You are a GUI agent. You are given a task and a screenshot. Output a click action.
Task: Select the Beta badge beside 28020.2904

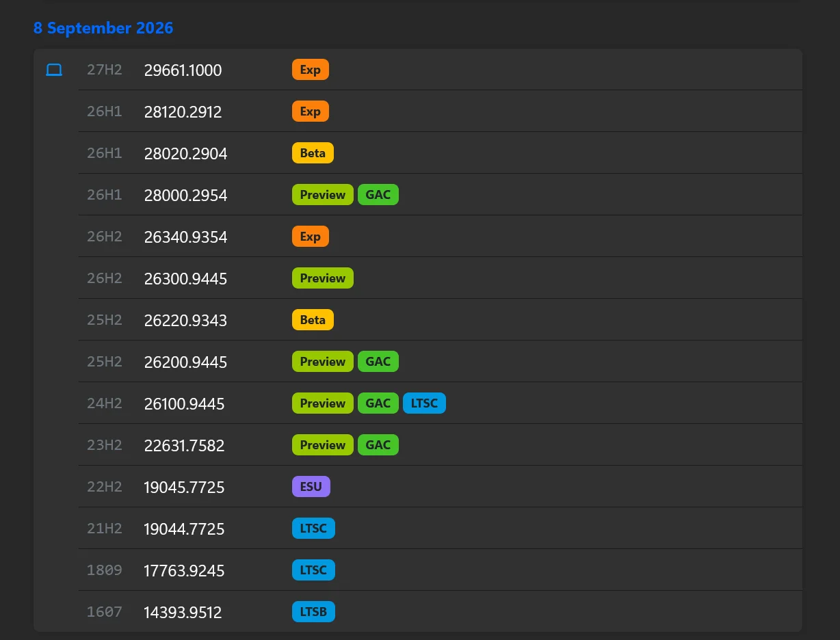pyautogui.click(x=313, y=153)
